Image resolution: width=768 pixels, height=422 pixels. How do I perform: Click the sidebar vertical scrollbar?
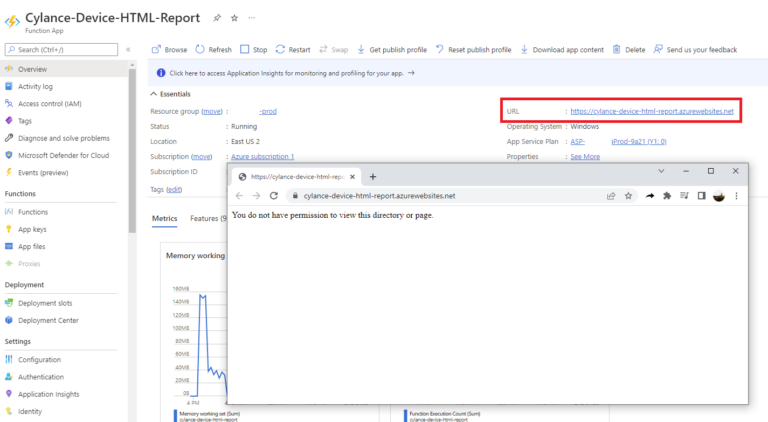coord(132,151)
